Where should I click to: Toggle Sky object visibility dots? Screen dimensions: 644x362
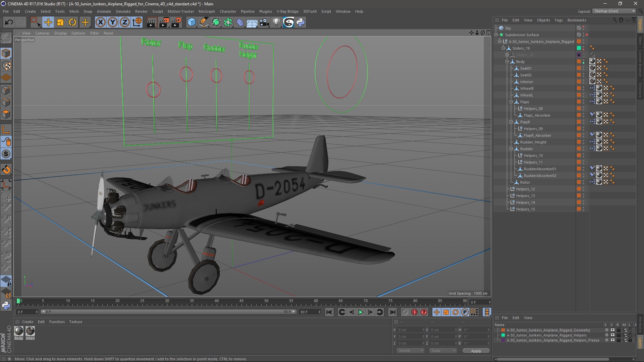(x=584, y=28)
